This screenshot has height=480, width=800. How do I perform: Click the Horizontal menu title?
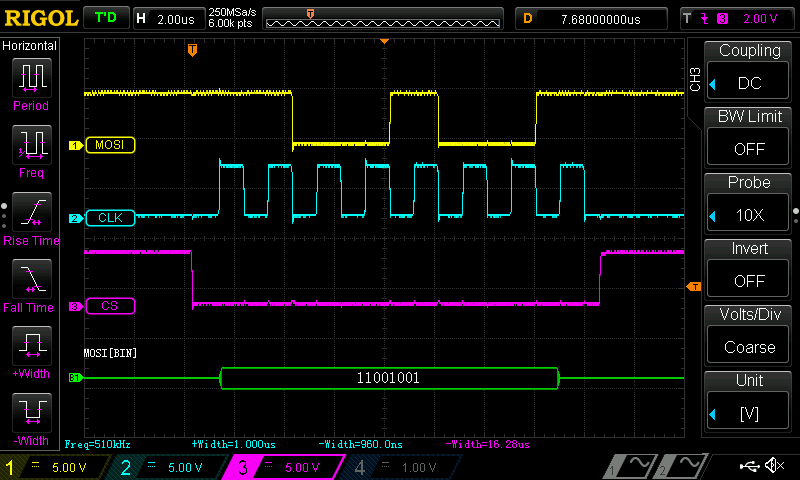[30, 46]
